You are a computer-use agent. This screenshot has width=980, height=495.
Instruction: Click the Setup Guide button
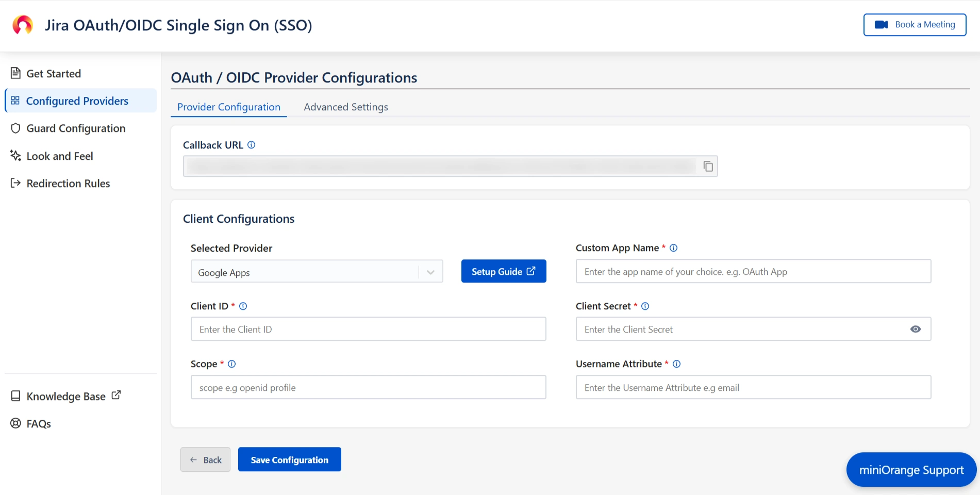(x=504, y=271)
